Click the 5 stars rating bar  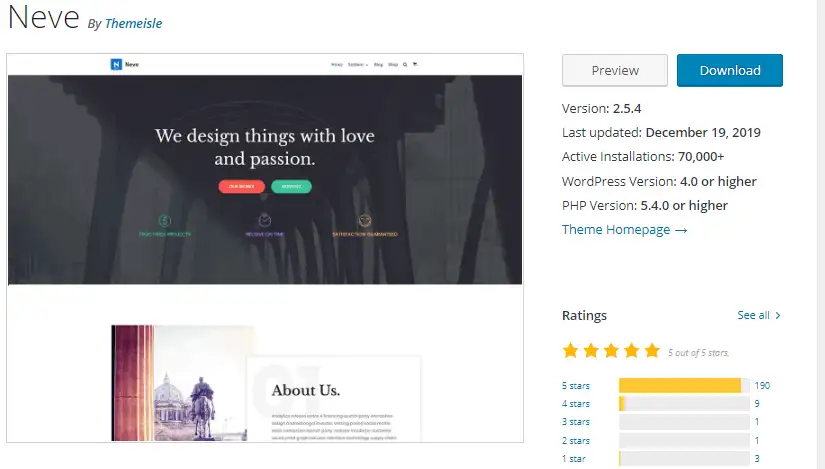[684, 386]
